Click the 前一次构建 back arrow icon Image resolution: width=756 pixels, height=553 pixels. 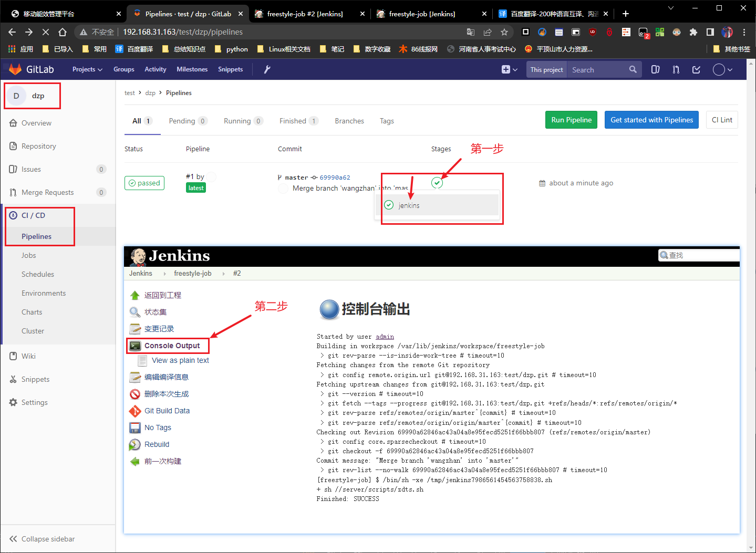point(135,461)
